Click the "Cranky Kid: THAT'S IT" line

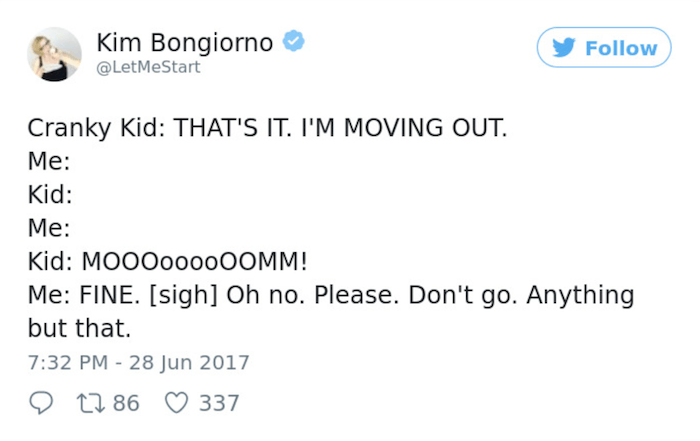[x=267, y=129]
